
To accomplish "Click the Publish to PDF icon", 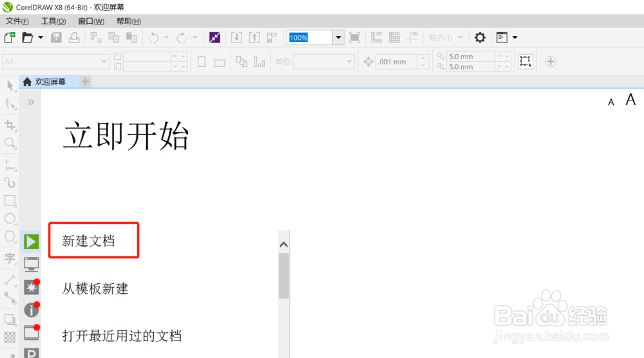I will pos(272,38).
